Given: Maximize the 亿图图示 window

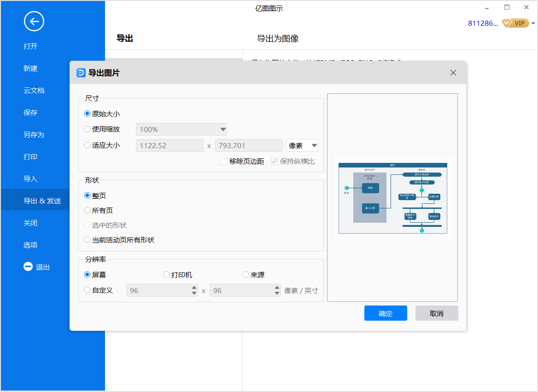Looking at the screenshot, I should click(507, 7).
